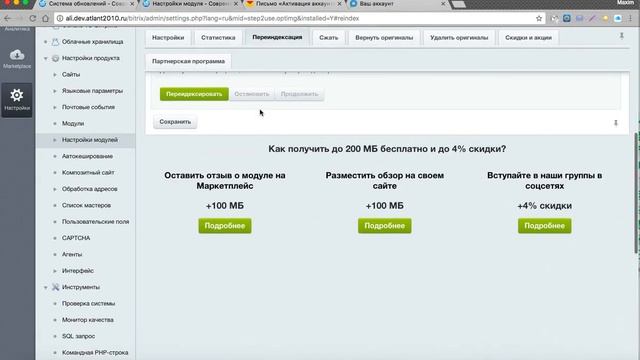Collapse the Инструменты tree node
640x360 pixels.
tap(45, 287)
